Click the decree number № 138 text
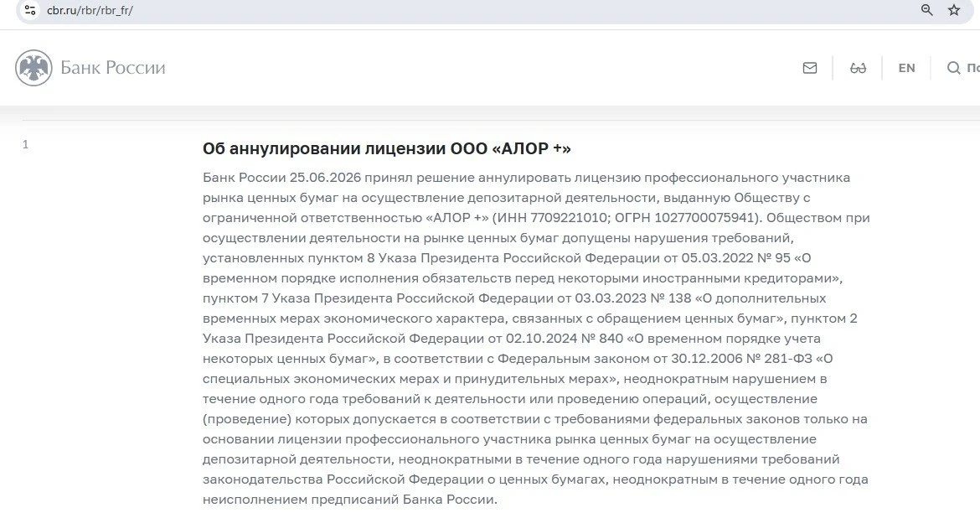Image resolution: width=980 pixels, height=513 pixels. (671, 298)
